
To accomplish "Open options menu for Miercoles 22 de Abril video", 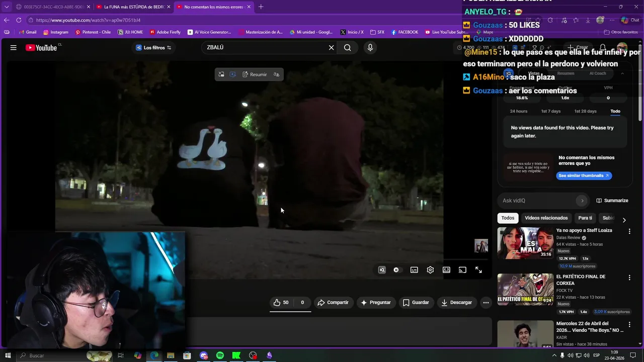I will [x=629, y=325].
